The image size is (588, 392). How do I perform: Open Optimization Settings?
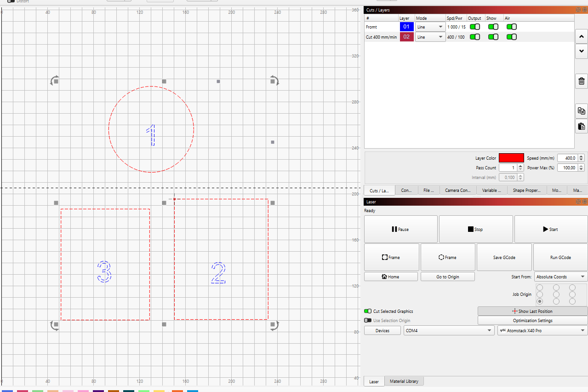click(532, 320)
